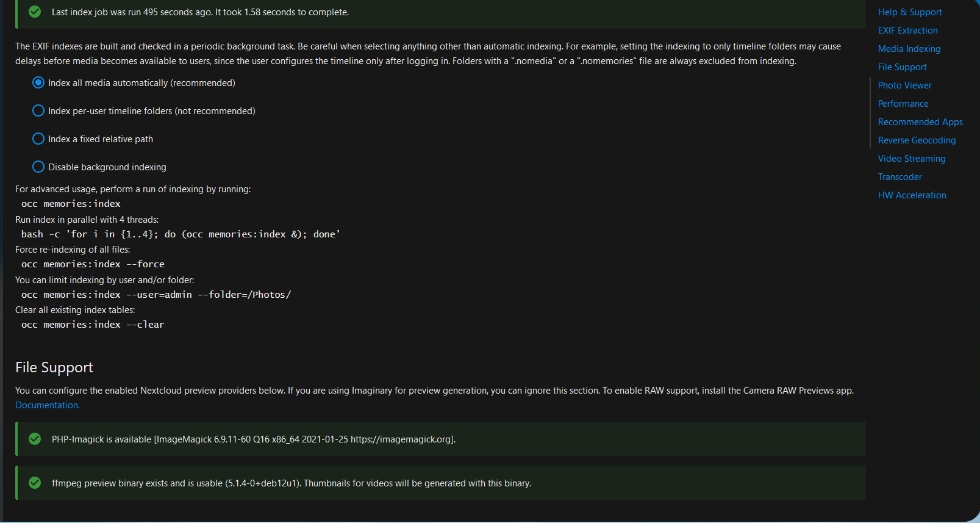Click the PHP-Imagick available checkmark icon
Screen dimensions: 980x523
point(35,439)
